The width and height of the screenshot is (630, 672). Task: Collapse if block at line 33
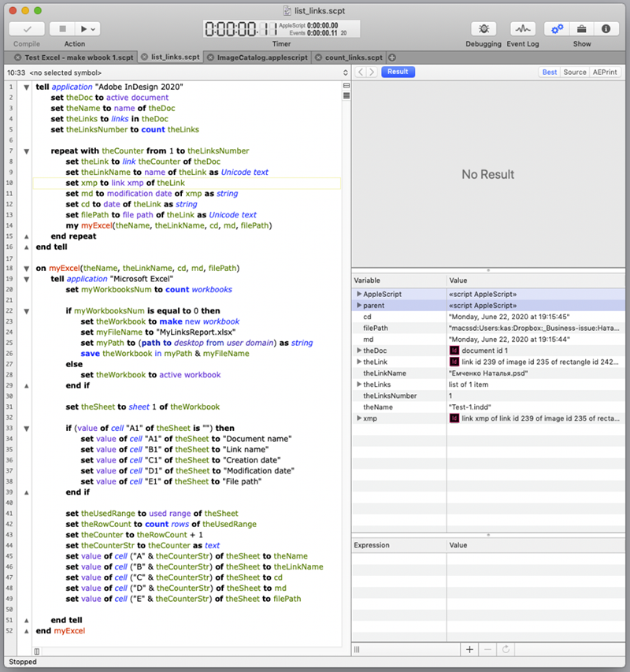pos(26,429)
